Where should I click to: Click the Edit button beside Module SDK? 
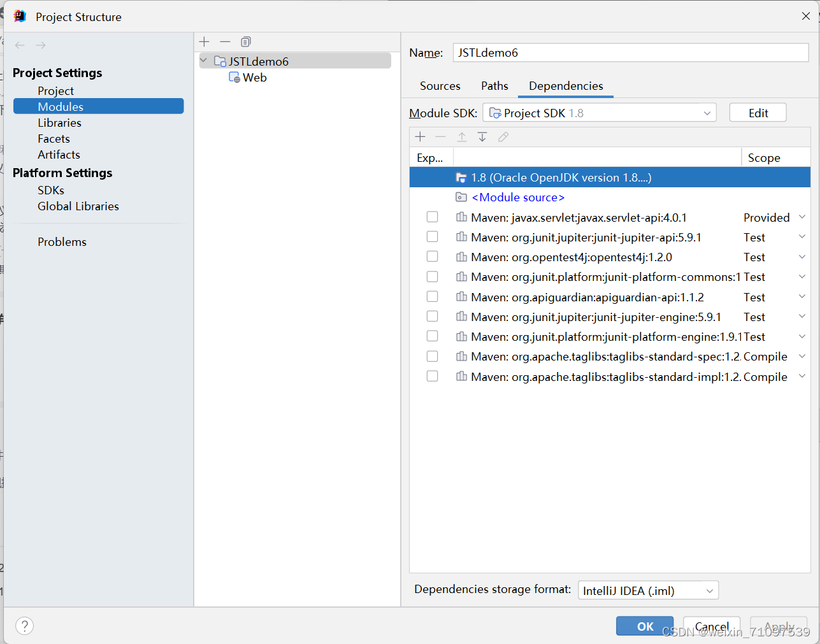click(x=758, y=112)
